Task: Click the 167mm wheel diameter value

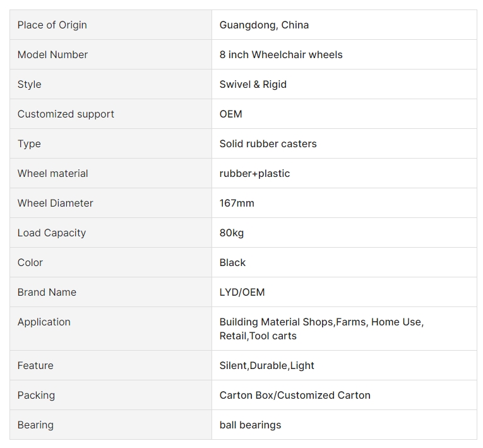Action: (x=237, y=203)
